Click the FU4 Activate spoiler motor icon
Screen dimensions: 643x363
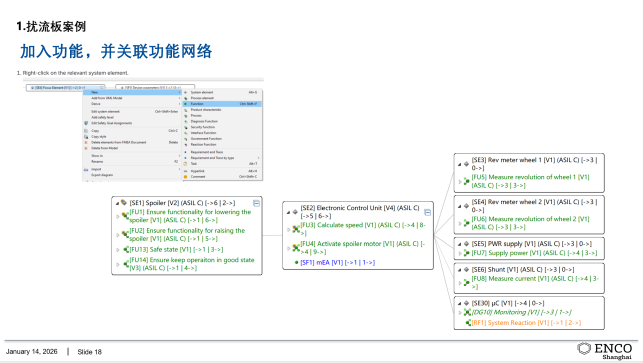[296, 247]
